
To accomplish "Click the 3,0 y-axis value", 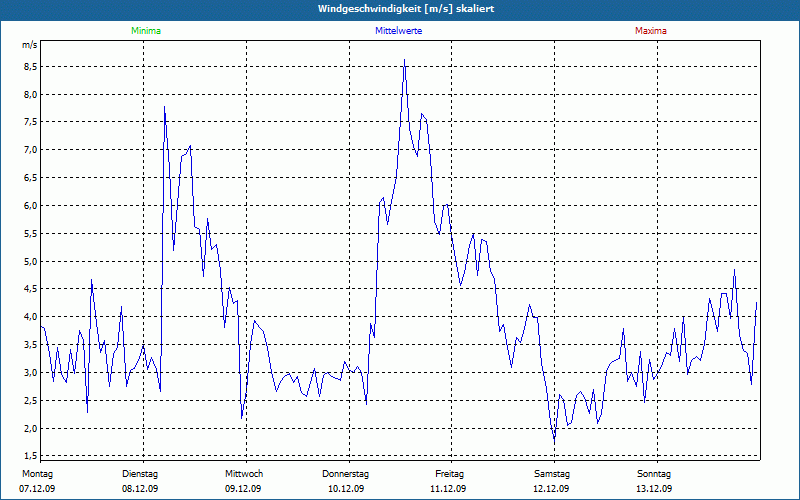I will [31, 372].
